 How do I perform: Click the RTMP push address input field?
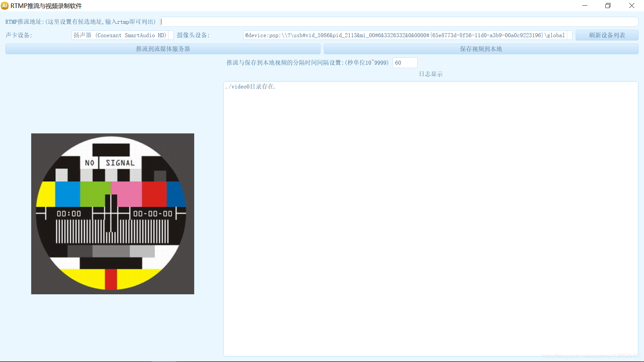(399, 21)
